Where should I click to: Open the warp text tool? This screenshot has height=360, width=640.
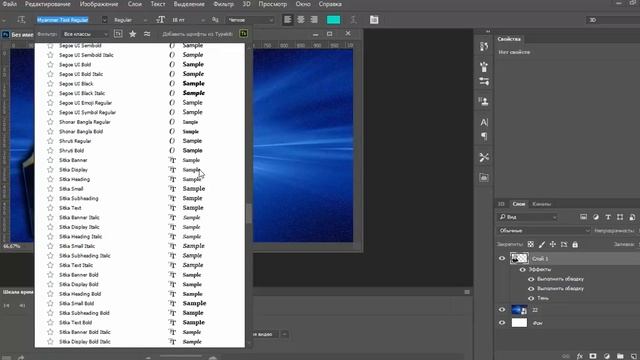(x=354, y=20)
